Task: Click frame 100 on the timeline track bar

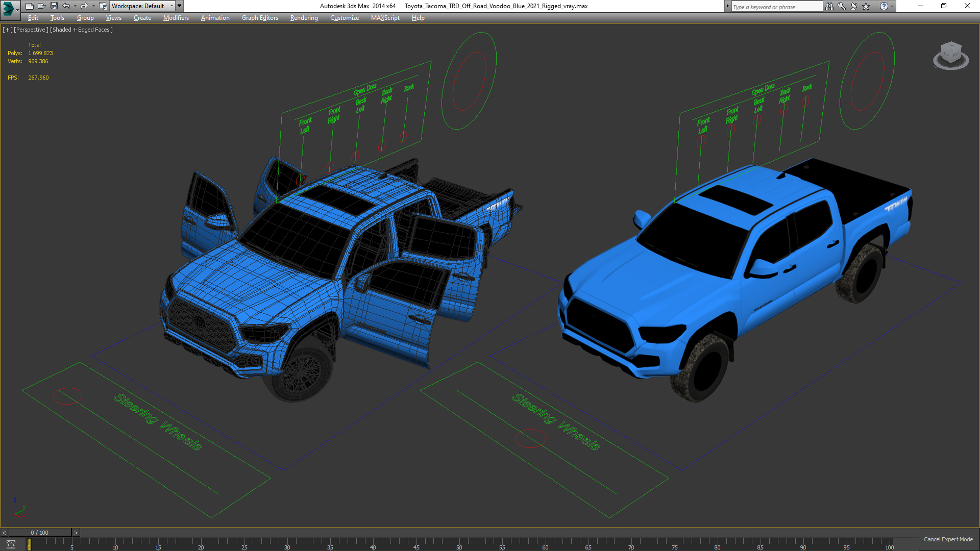Action: [x=889, y=544]
